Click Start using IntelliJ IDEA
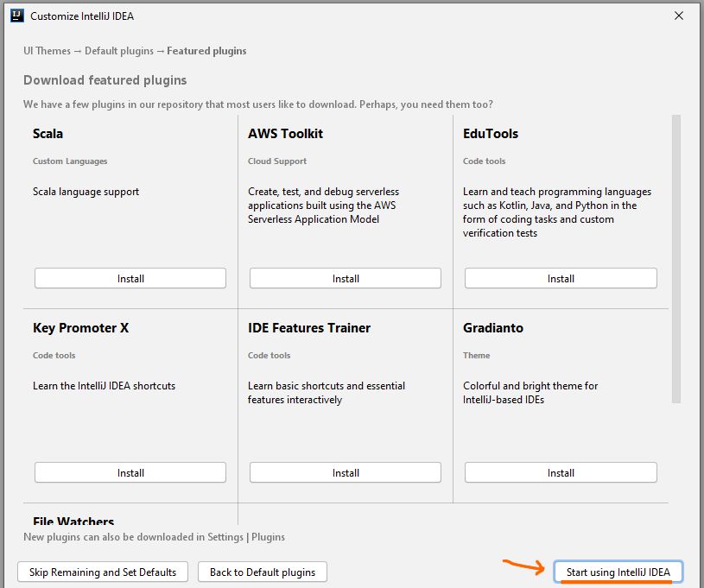Image resolution: width=704 pixels, height=588 pixels. coord(618,572)
